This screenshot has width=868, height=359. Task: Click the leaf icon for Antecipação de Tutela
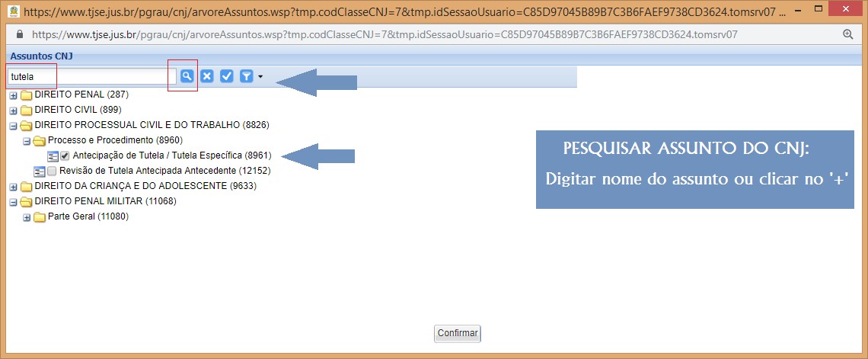(53, 155)
